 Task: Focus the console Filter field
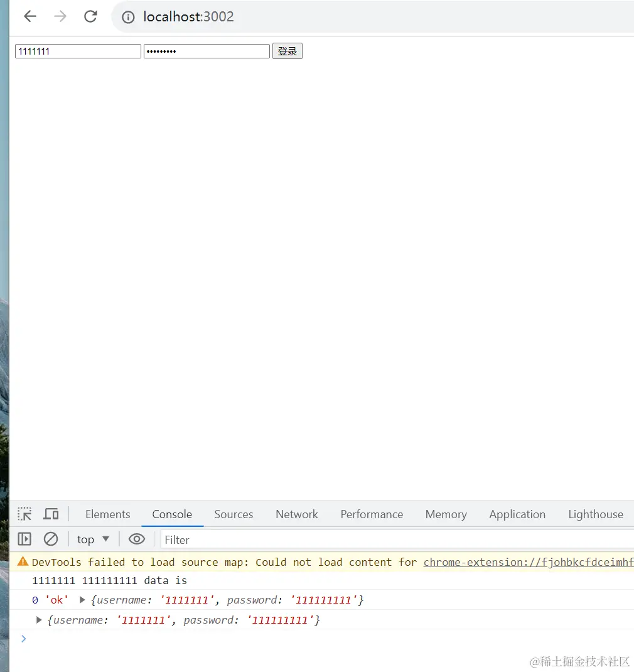[x=397, y=539]
